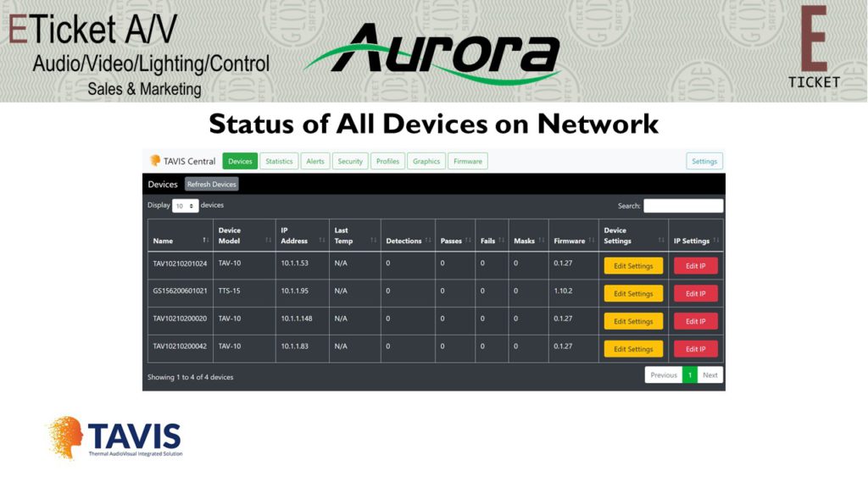Click IP address 10.1.1.53
This screenshot has height=488, width=868.
(x=294, y=263)
